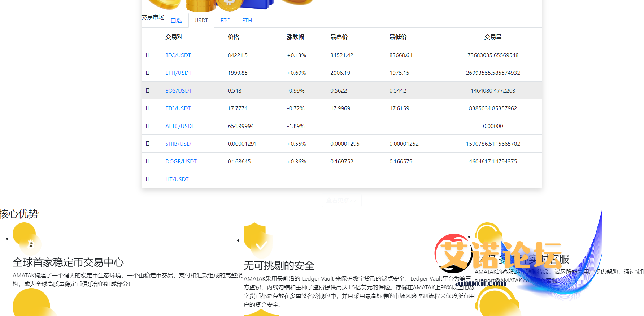Click the EOS volume 1464080.4772203
This screenshot has width=644, height=316.
point(493,91)
